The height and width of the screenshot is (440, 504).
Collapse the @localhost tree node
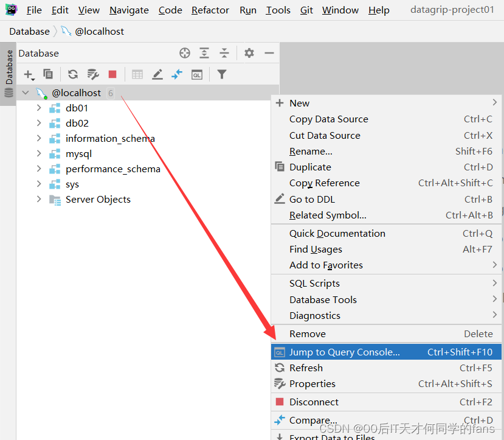pyautogui.click(x=26, y=93)
